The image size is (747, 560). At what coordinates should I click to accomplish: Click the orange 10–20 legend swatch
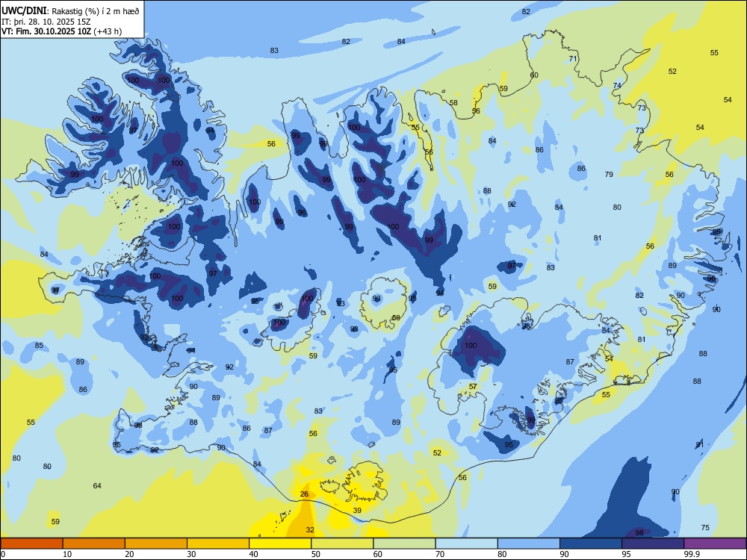tap(94, 544)
